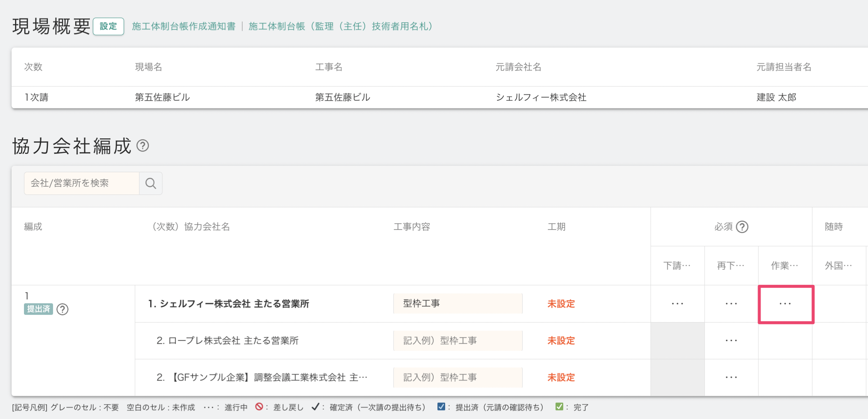The width and height of the screenshot is (868, 419).
Task: Click the 設定 button
Action: click(x=108, y=27)
